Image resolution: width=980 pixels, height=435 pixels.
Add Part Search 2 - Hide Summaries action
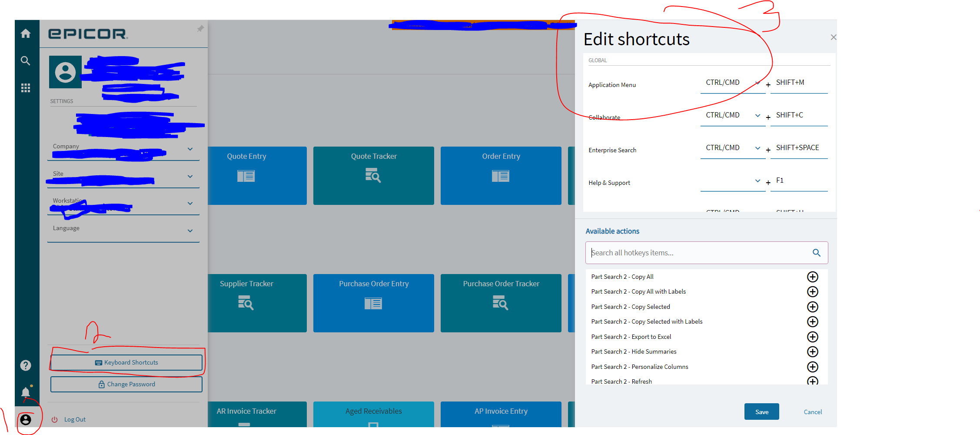coord(812,351)
